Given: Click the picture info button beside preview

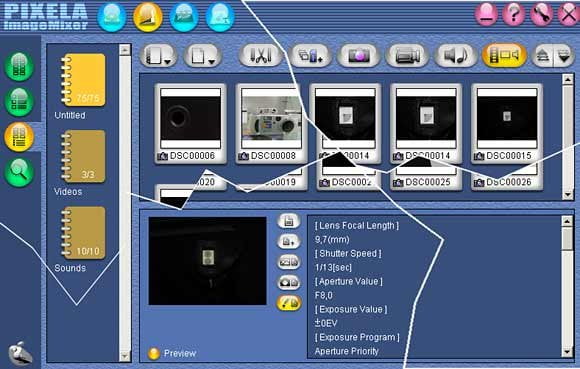Looking at the screenshot, I should 289,262.
